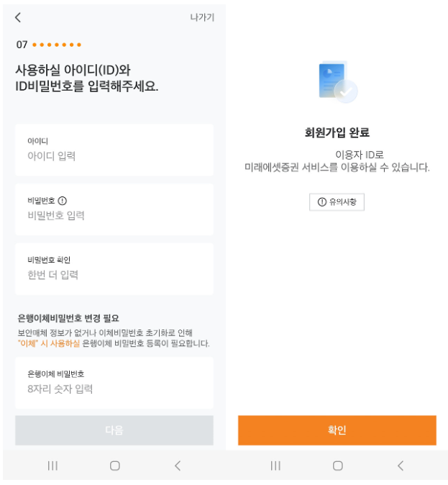448x485 pixels.
Task: Tap the gray 다음 button
Action: coord(114,430)
